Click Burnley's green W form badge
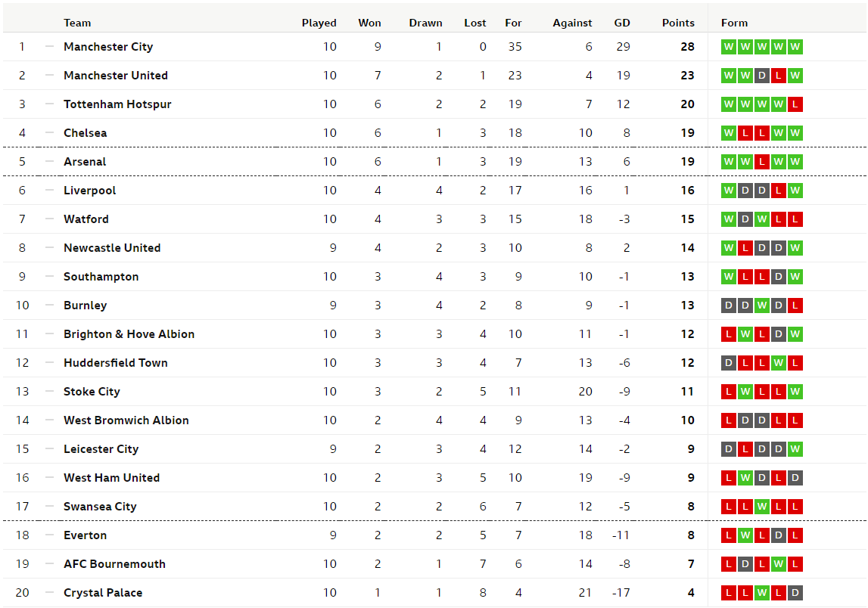The height and width of the screenshot is (608, 868). [x=762, y=306]
